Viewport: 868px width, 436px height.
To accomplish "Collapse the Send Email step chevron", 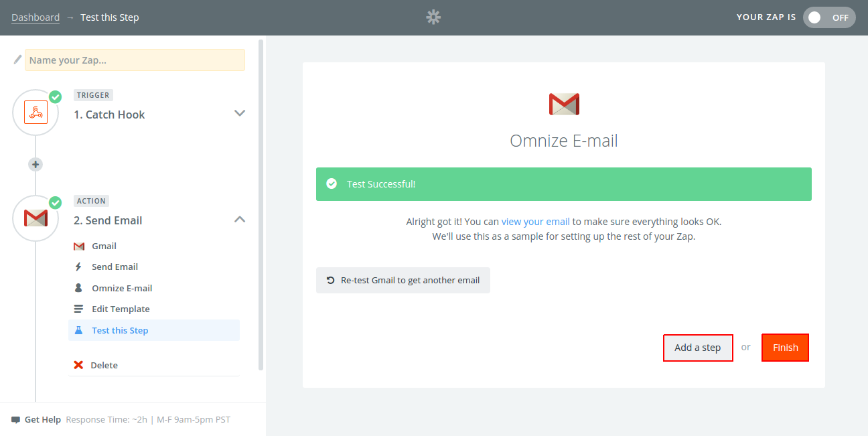I will (240, 219).
